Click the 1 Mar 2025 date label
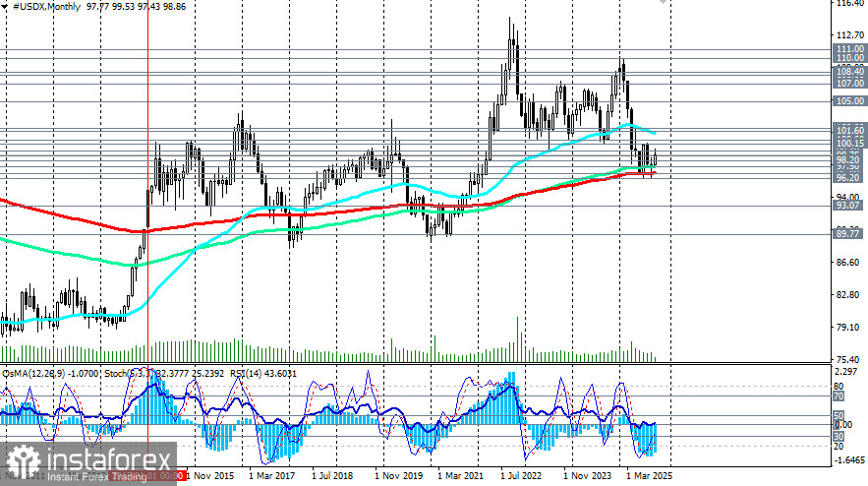Viewport: 868px width, 486px height. (x=650, y=476)
